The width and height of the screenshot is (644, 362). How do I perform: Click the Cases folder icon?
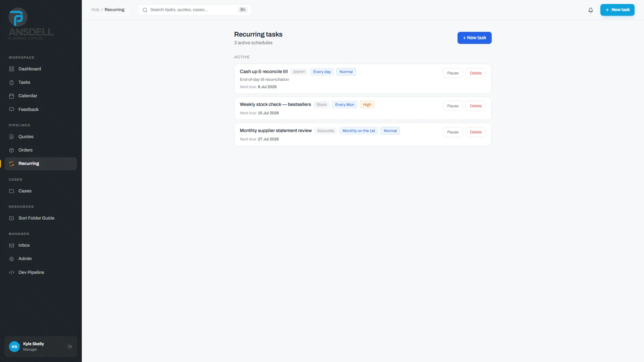[x=11, y=191]
